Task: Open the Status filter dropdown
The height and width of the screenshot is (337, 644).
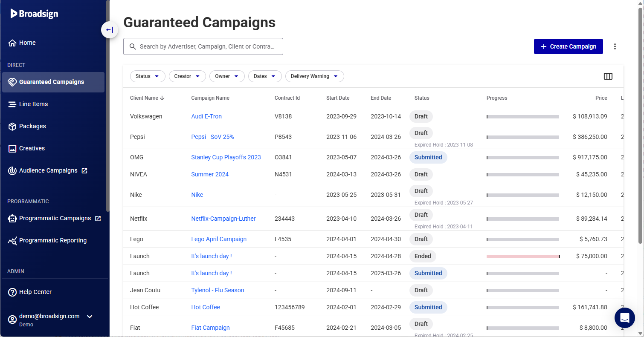Action: 148,76
